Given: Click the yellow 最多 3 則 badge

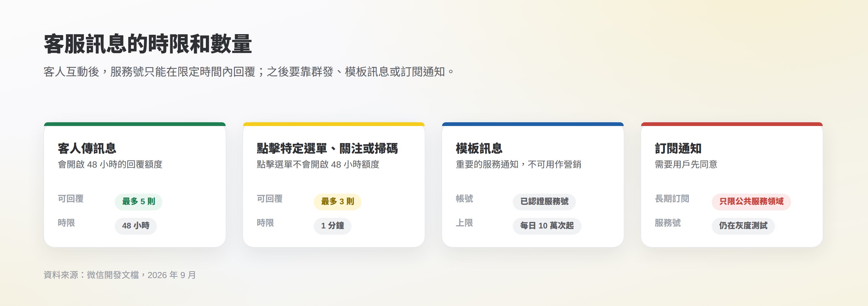Looking at the screenshot, I should [337, 202].
